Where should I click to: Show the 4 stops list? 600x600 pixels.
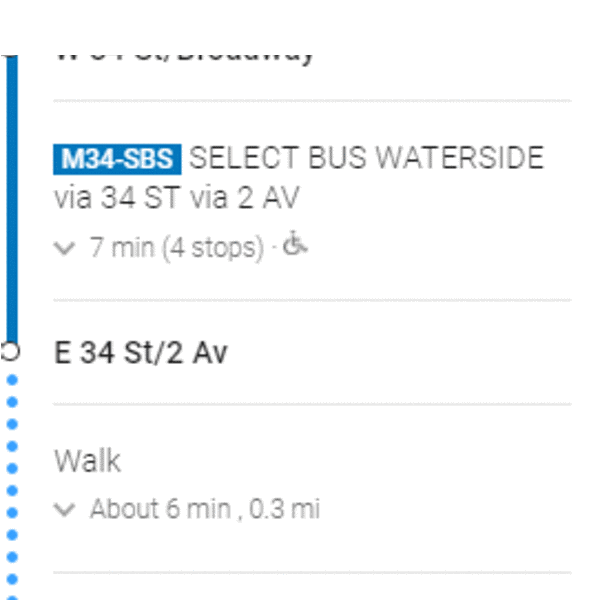coord(216,247)
